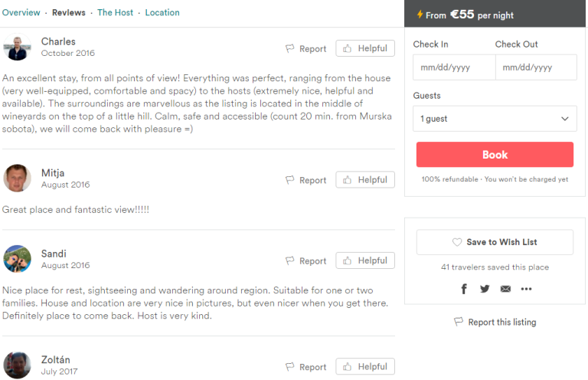Jump to the Location section
Viewport: 588px width, 380px height.
(x=162, y=12)
